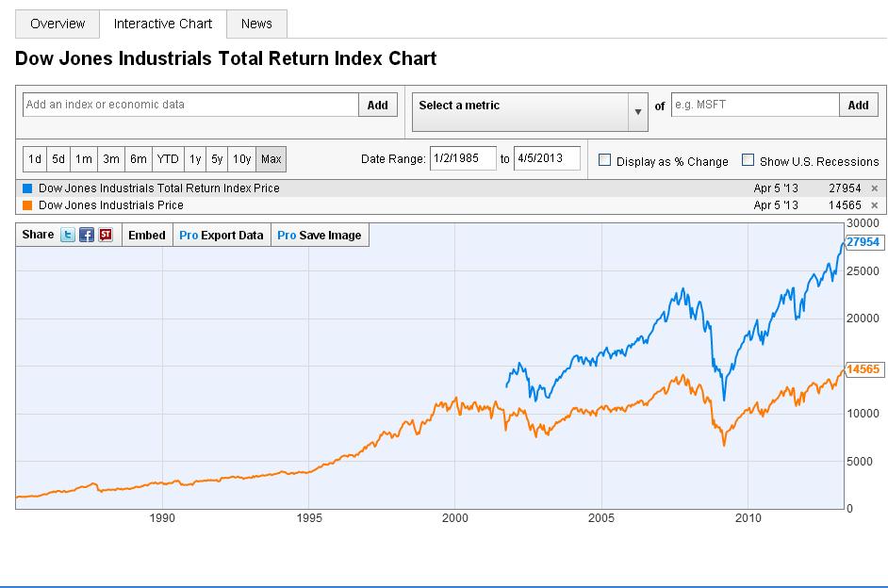Click the Dow Jones Industrials Total Return Index Chart heading

pyautogui.click(x=226, y=58)
